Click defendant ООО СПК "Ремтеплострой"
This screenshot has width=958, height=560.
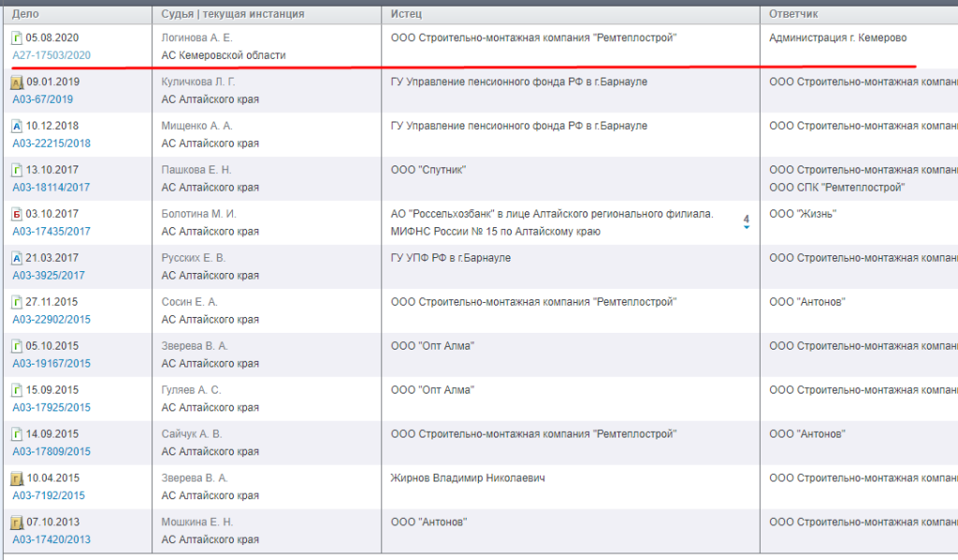(x=837, y=187)
